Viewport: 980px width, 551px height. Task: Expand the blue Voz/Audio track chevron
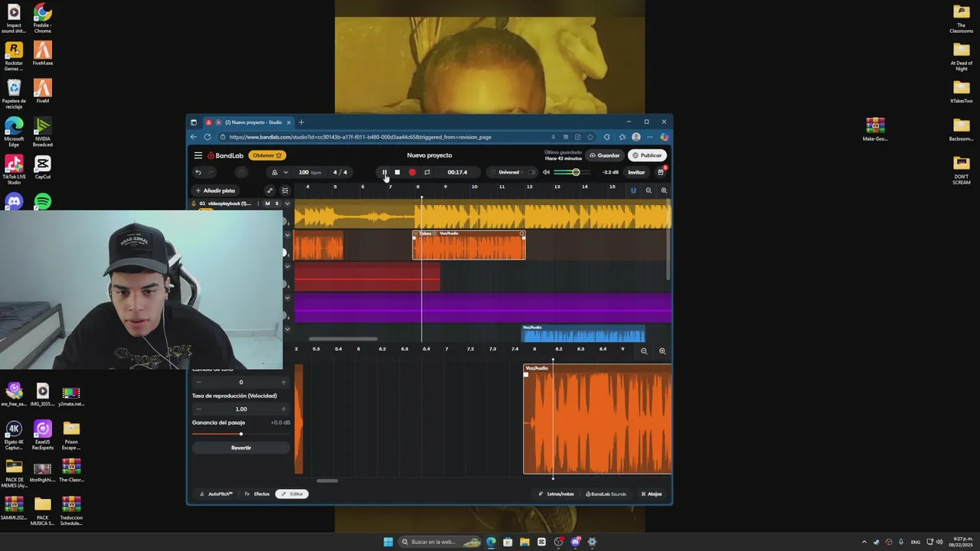[288, 329]
